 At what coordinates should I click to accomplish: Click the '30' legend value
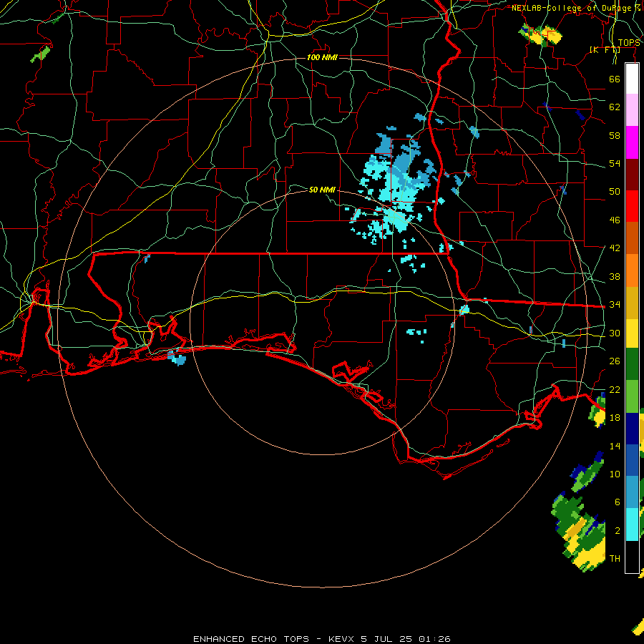615,333
